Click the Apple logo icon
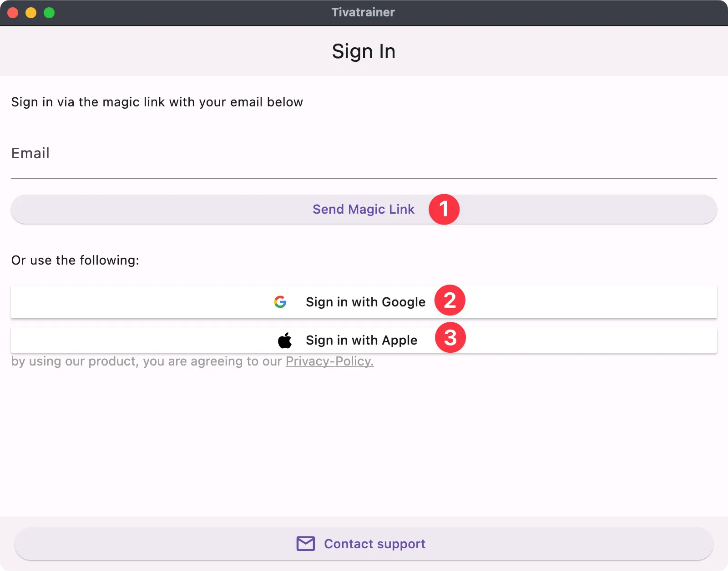This screenshot has height=571, width=728. tap(284, 340)
